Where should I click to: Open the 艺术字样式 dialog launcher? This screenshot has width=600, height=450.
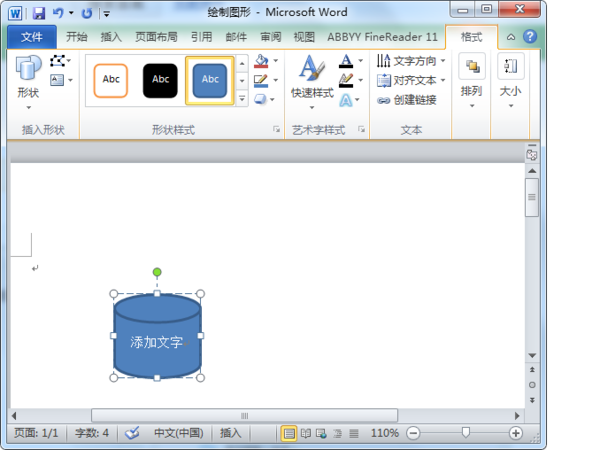361,129
